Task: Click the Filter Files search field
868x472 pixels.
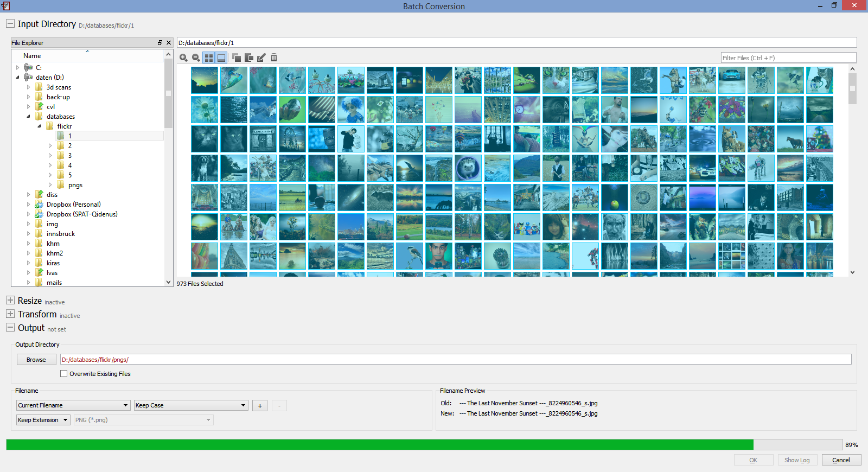Action: coord(788,58)
